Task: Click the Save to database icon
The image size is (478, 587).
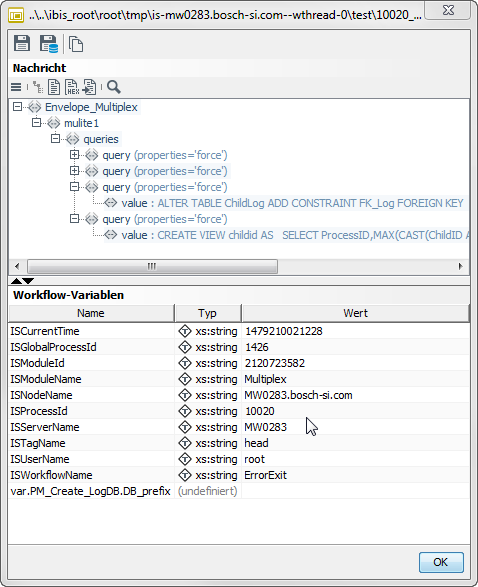Action: 49,44
